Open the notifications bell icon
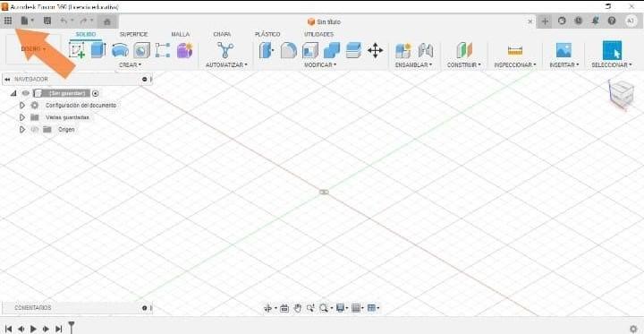Screen dimensions: 644x334 [595, 21]
